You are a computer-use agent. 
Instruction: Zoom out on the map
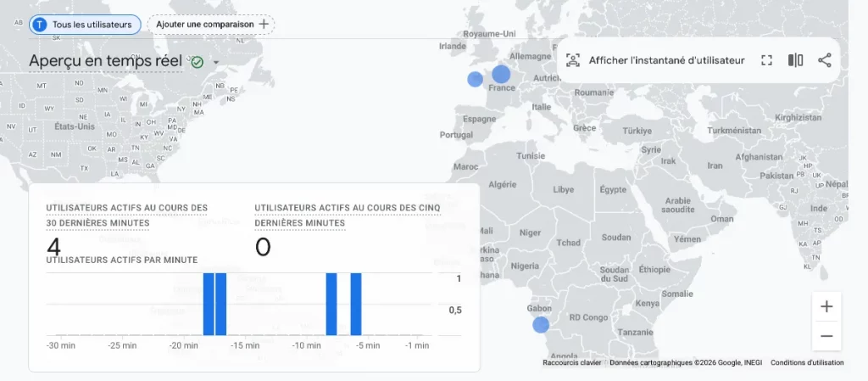(x=826, y=336)
